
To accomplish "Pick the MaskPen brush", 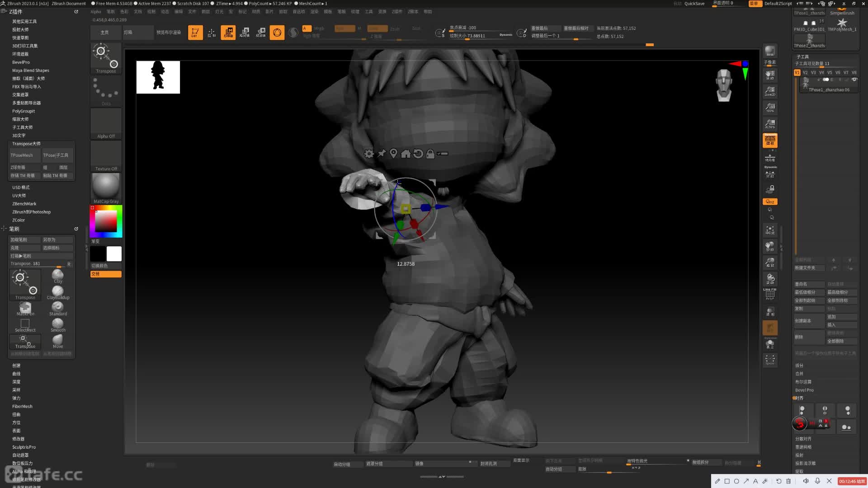I will click(x=25, y=309).
